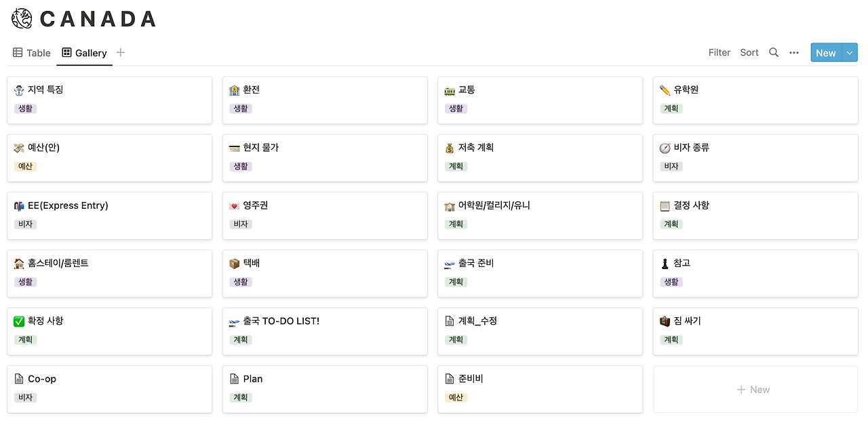Click the money bag icon on 저축 계획
Screen dimensions: 868x427
450,148
